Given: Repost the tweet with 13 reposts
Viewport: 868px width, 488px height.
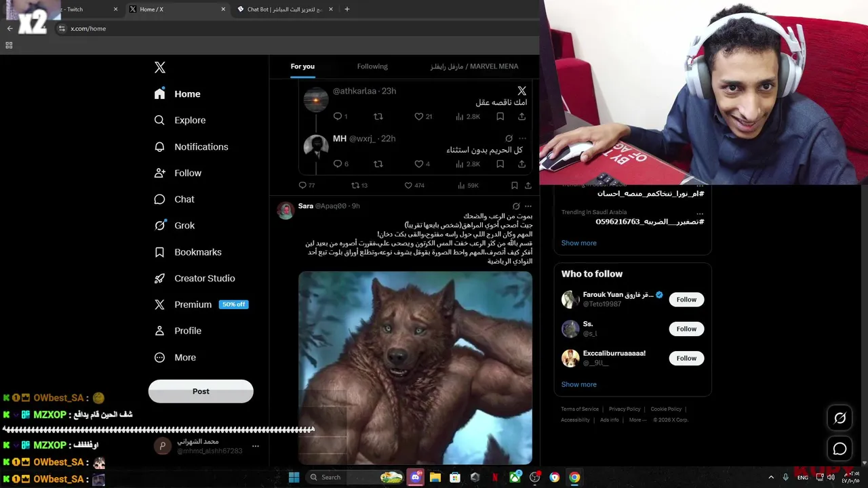Looking at the screenshot, I should 359,185.
